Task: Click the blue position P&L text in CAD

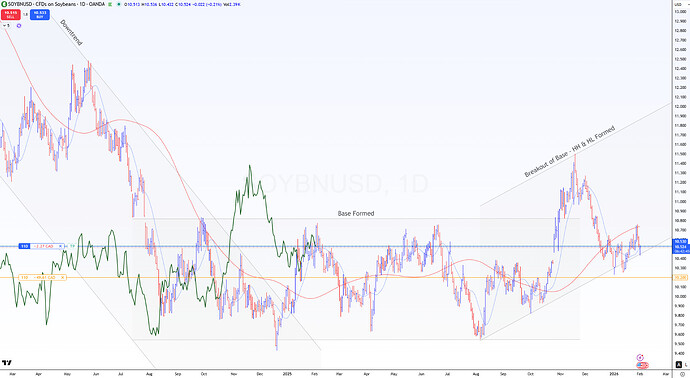Action: click(x=44, y=246)
